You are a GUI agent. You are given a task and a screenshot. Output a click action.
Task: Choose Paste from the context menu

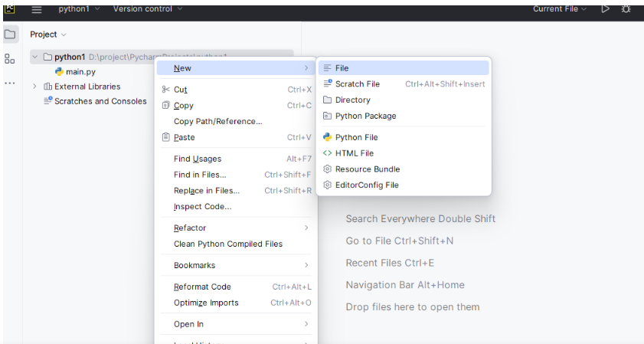click(x=236, y=137)
